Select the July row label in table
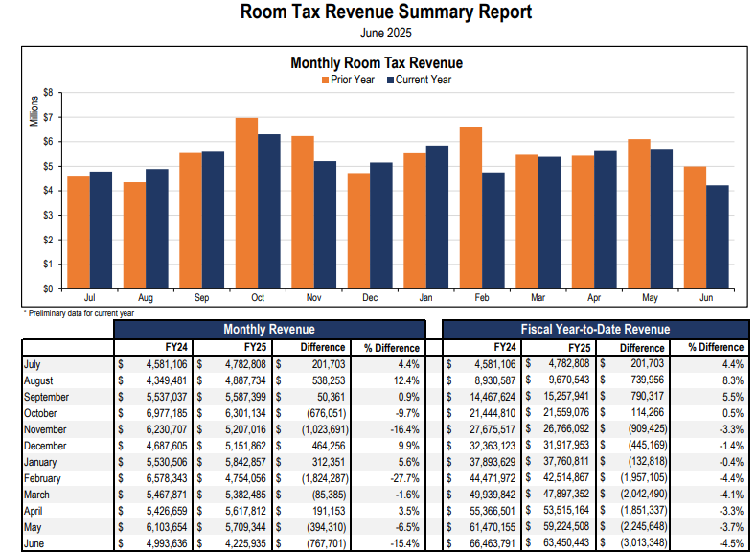 click(x=35, y=364)
